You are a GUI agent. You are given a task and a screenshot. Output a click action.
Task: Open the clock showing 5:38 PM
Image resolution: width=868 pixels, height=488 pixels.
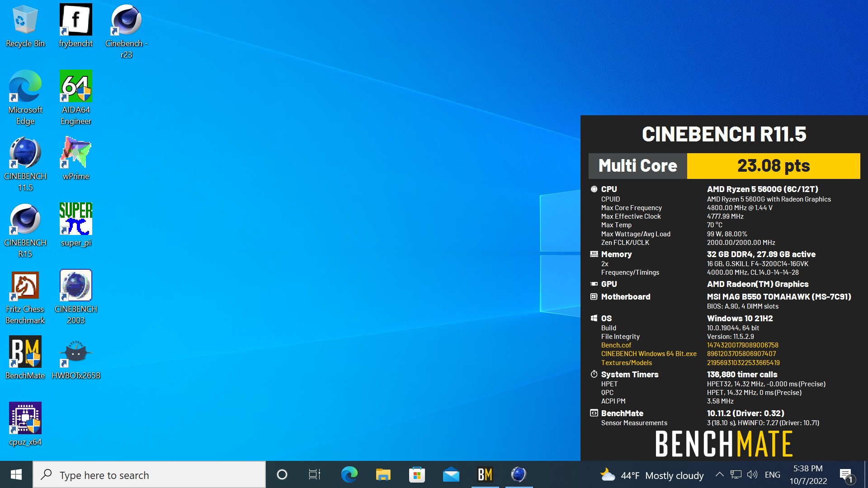[x=808, y=474]
